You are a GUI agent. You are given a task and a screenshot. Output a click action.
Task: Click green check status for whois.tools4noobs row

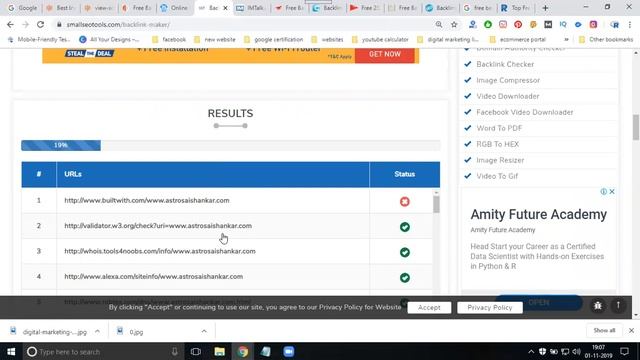(404, 252)
